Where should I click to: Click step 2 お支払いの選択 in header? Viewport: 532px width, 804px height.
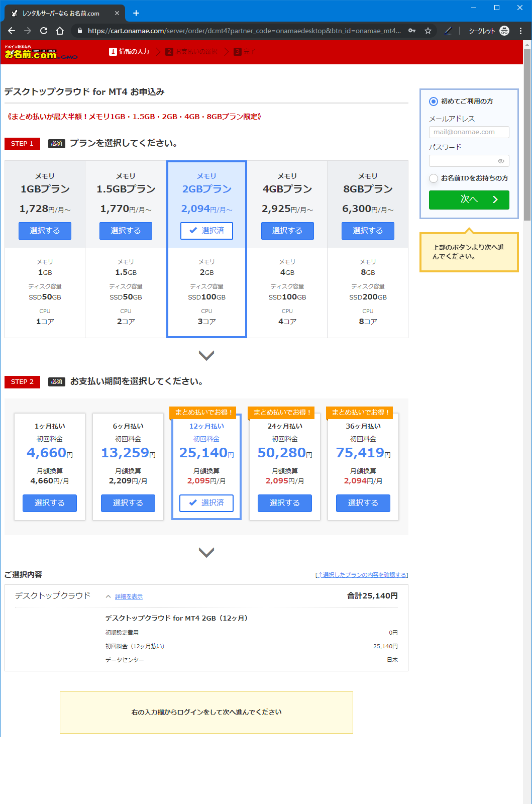click(x=191, y=52)
